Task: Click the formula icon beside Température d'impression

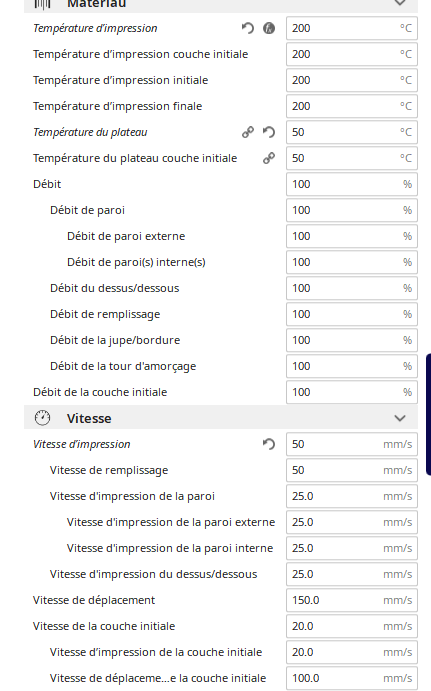Action: pyautogui.click(x=269, y=28)
